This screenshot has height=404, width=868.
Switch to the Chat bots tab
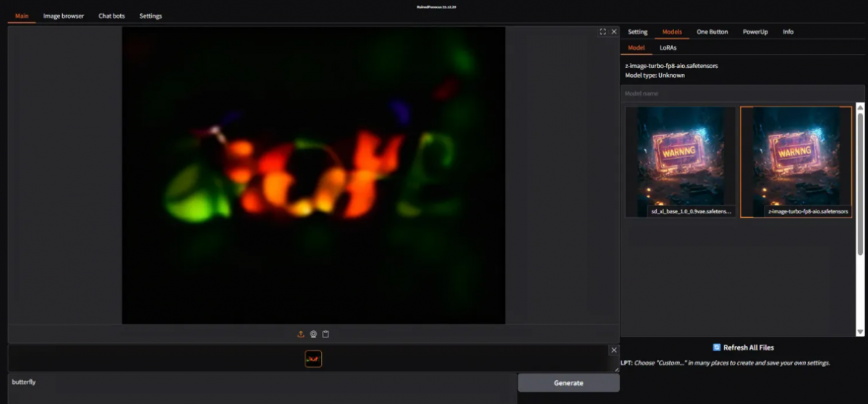pos(111,16)
